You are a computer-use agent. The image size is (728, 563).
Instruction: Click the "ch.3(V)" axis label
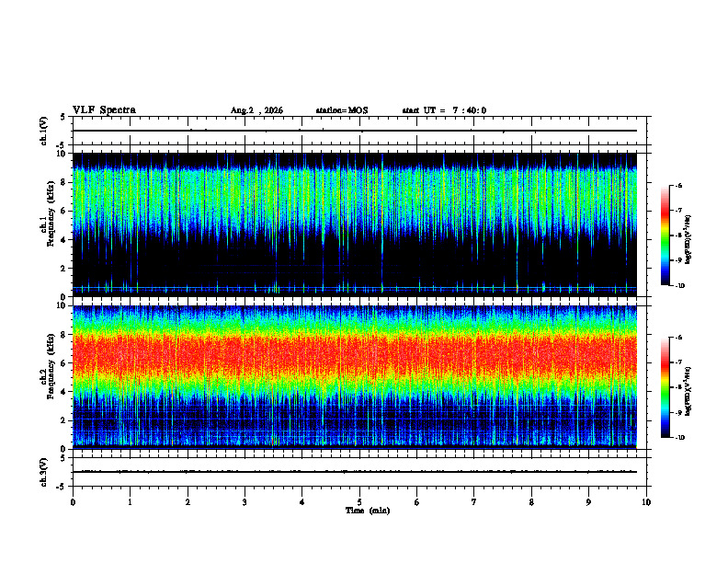[44, 472]
